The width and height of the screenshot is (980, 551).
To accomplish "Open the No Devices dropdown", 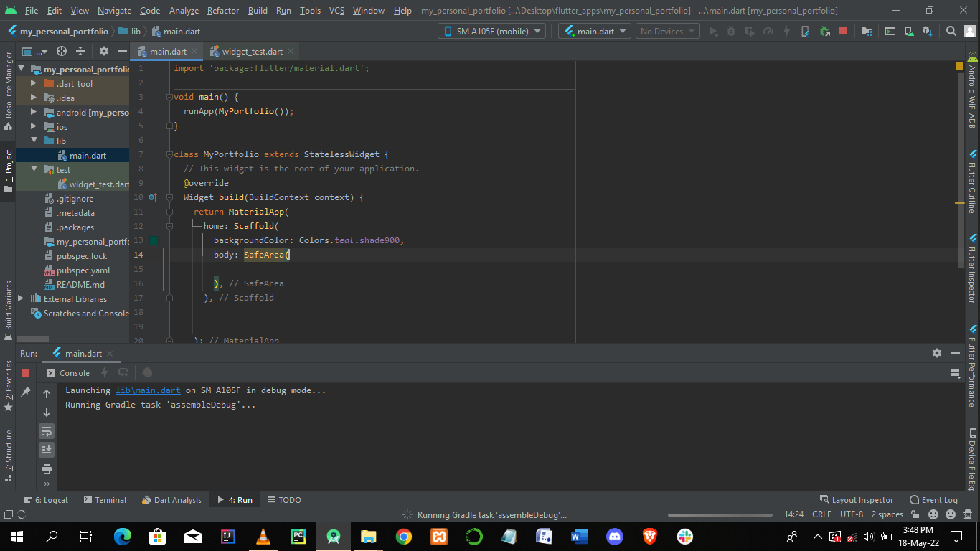I will (667, 32).
